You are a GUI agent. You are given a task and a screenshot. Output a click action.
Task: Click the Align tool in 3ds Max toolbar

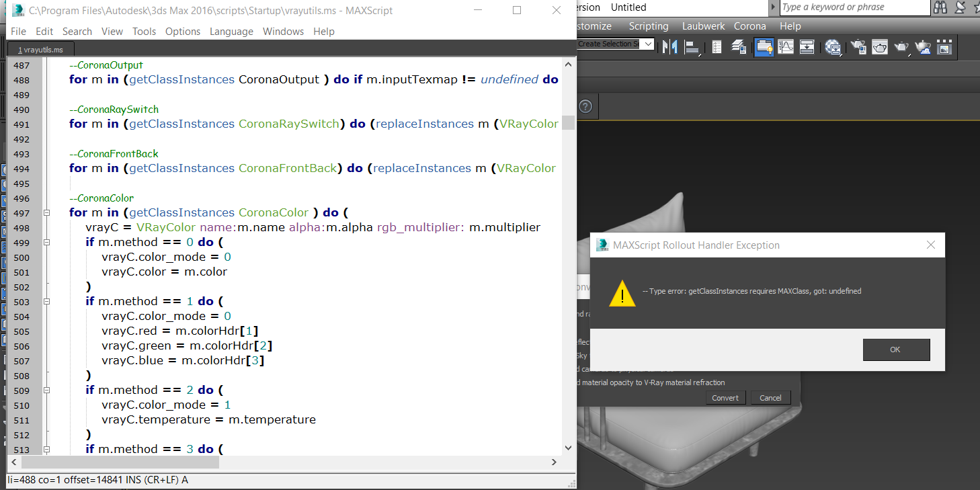coord(691,46)
